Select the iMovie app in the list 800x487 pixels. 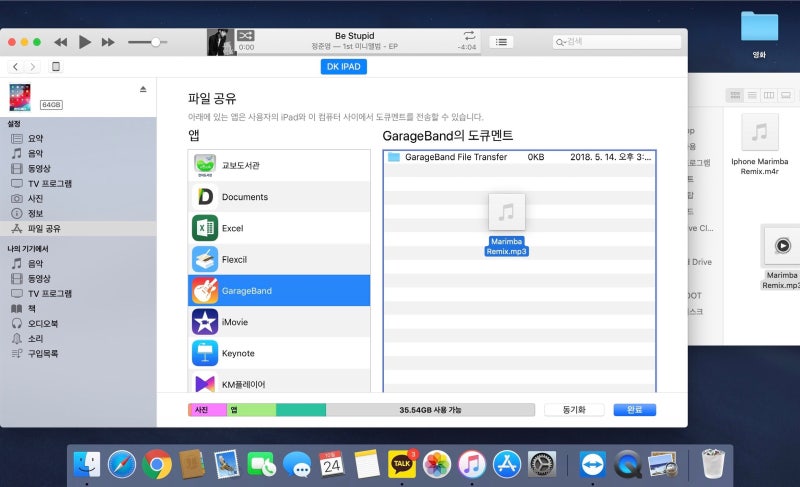point(279,322)
